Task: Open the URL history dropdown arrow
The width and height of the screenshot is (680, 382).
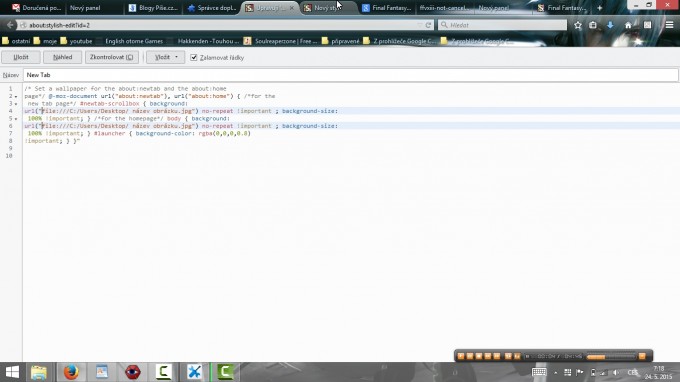Action: tap(420, 25)
